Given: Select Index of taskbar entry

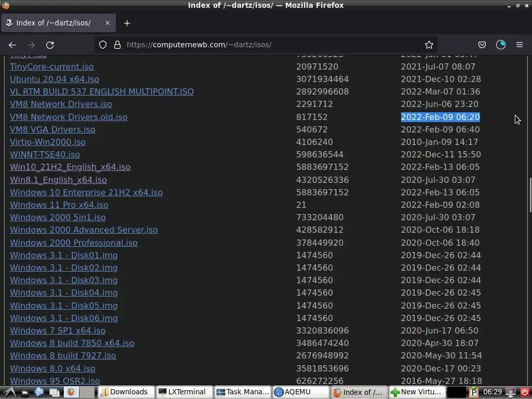Looking at the screenshot, I should click(x=359, y=392).
